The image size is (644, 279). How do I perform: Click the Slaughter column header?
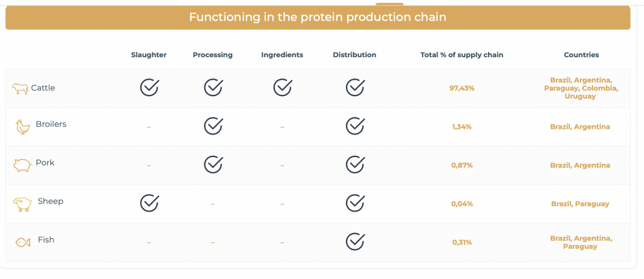click(x=148, y=55)
